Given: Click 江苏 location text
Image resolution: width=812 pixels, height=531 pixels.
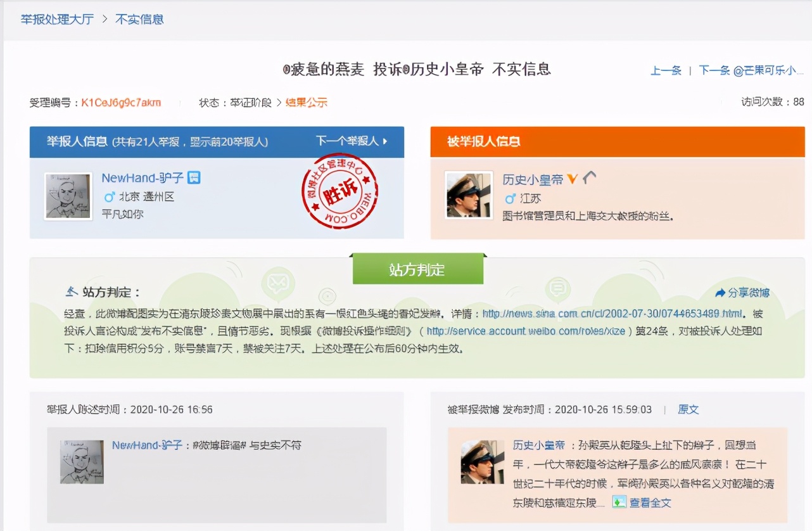Looking at the screenshot, I should pyautogui.click(x=531, y=199).
